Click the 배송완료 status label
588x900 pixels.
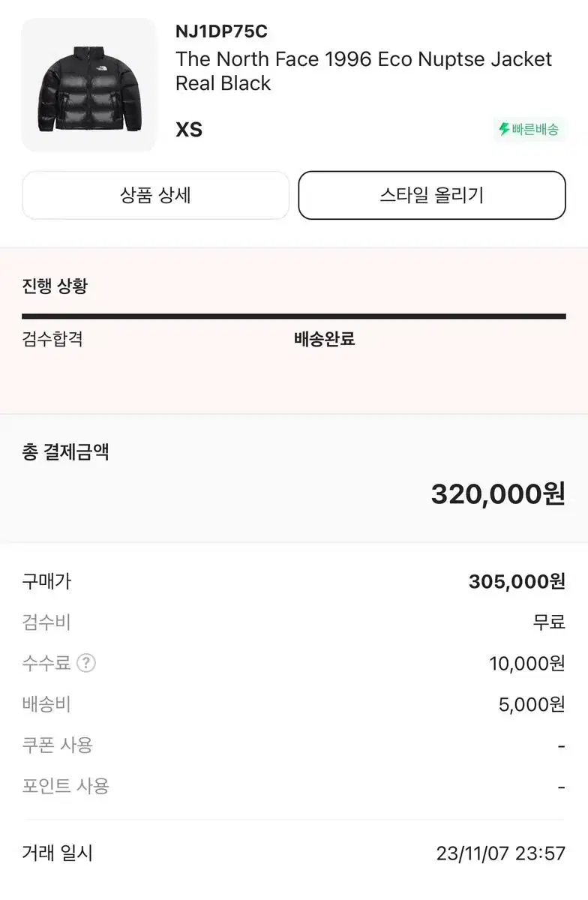(324, 339)
